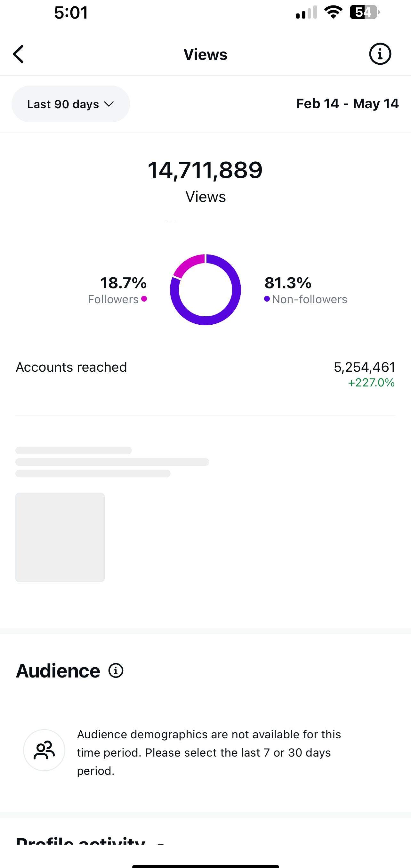Tap the back arrow
This screenshot has height=868, width=411.
[19, 54]
